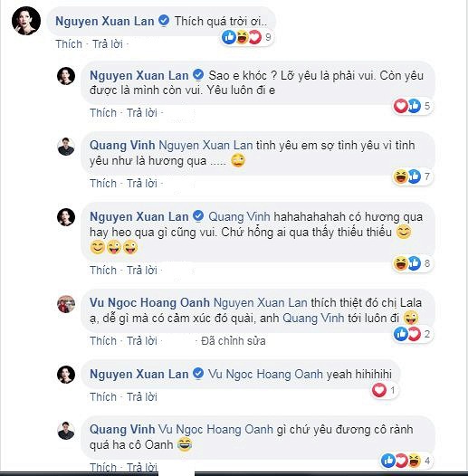
Task: Like the "Thích quá trời ơi" comment
Action: pyautogui.click(x=69, y=44)
